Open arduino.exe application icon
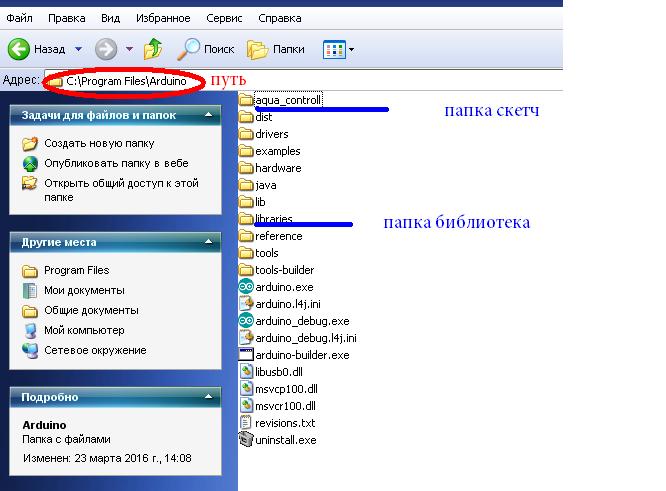The width and height of the screenshot is (666, 491). coord(247,287)
